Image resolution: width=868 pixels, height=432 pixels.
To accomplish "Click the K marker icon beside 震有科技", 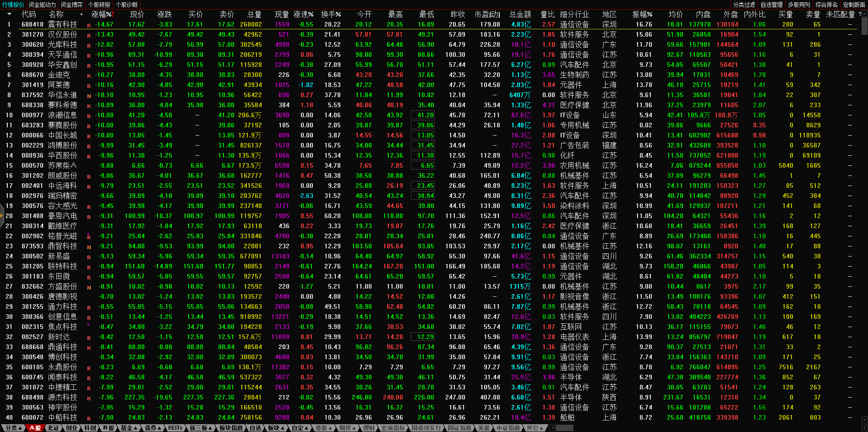I will (x=89, y=25).
